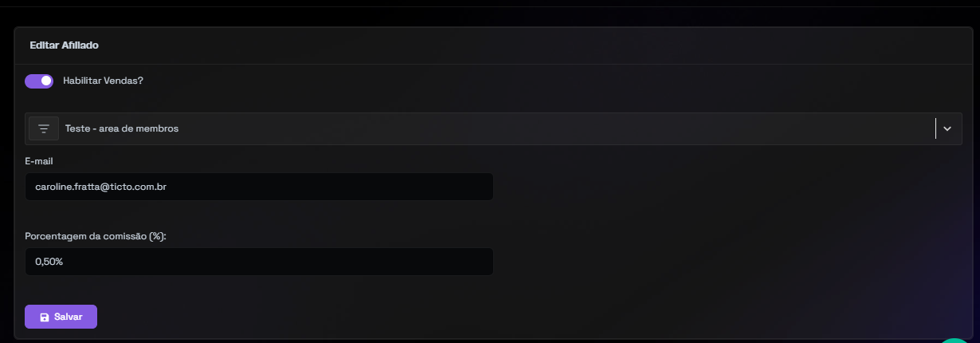Expand the product dropdown chevron arrow
Screen dimensions: 980x343
[x=947, y=128]
